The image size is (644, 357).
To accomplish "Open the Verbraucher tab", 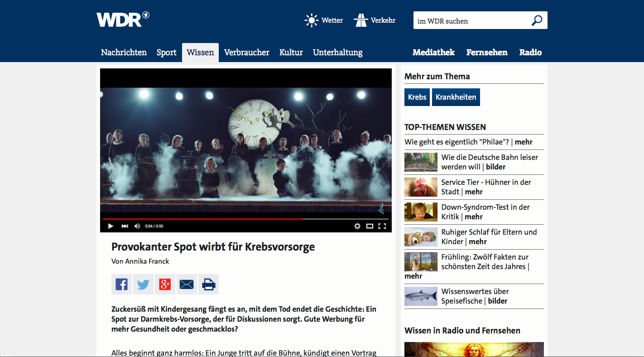I will tap(247, 53).
